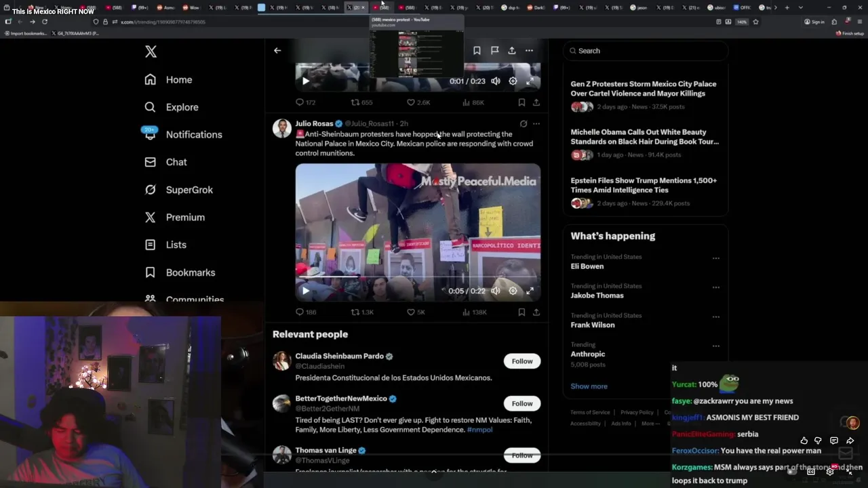Seek the Julio Rosas video progress bar

[418, 277]
